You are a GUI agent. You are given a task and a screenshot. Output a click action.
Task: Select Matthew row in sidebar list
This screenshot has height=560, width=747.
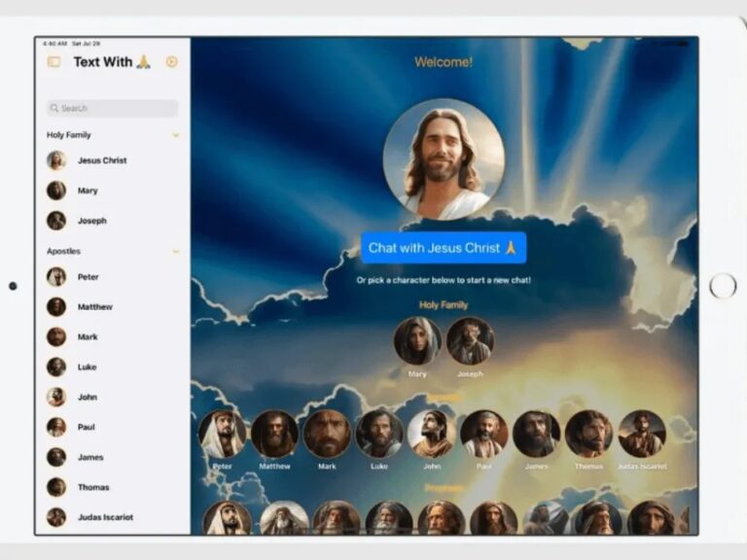click(113, 306)
